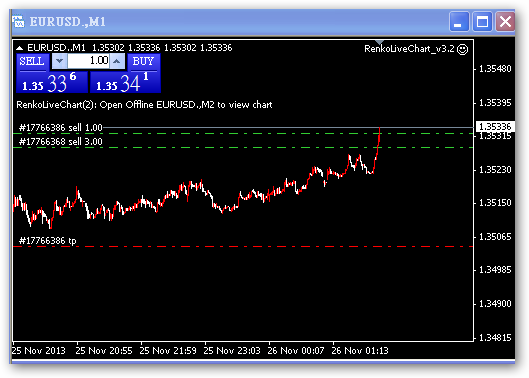The width and height of the screenshot is (529, 378).
Task: Collapse the one-click trading panel triangle
Action: click(20, 48)
